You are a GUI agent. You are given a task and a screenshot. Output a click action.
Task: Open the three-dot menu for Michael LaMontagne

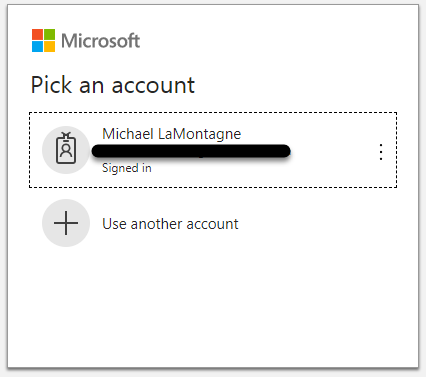[x=381, y=152]
